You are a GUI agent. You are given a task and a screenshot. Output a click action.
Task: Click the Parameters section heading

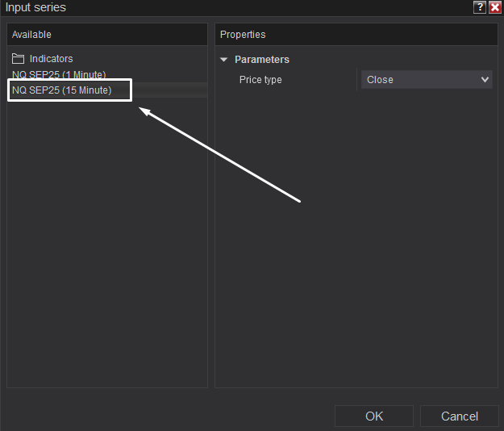point(262,60)
